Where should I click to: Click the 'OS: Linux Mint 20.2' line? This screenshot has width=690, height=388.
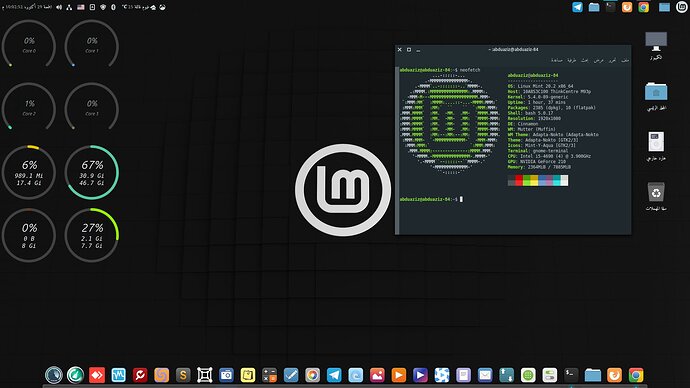pos(540,86)
